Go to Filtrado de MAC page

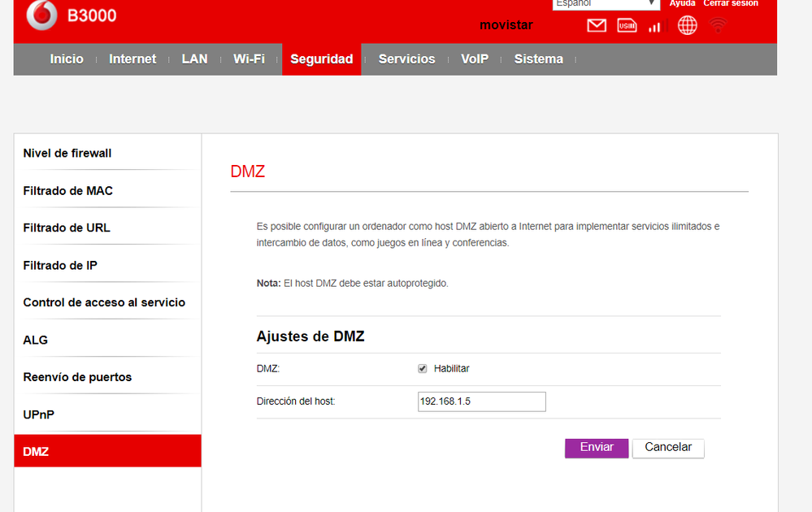pyautogui.click(x=68, y=191)
